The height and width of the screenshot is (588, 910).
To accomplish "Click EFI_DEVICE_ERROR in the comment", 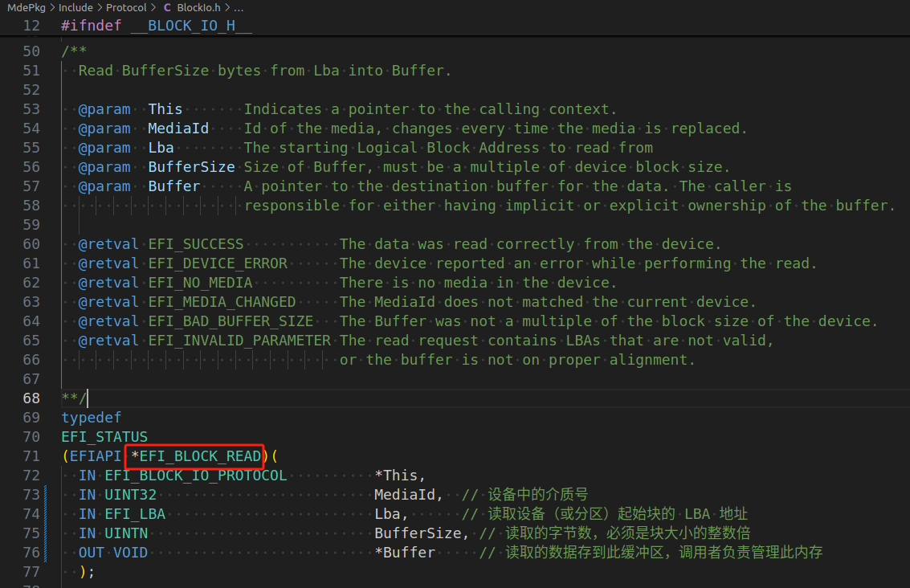I will [218, 263].
